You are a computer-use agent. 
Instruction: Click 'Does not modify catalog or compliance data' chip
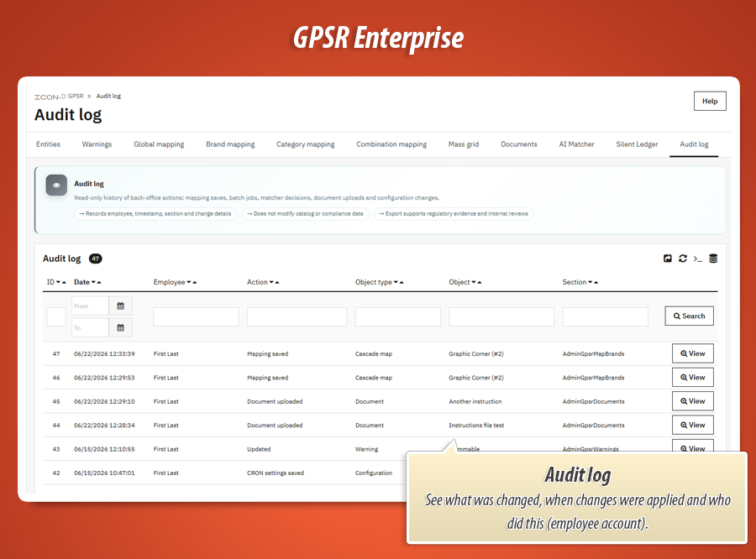[305, 214]
